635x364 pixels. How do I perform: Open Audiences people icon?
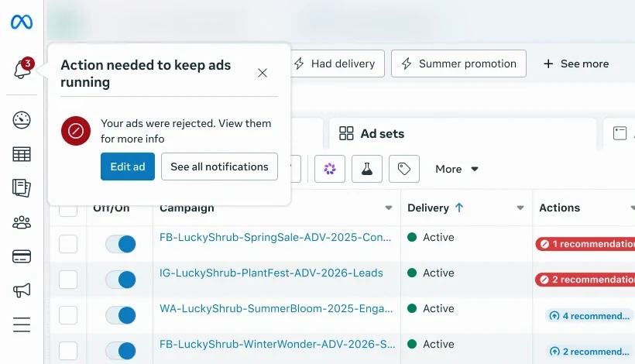coord(22,222)
